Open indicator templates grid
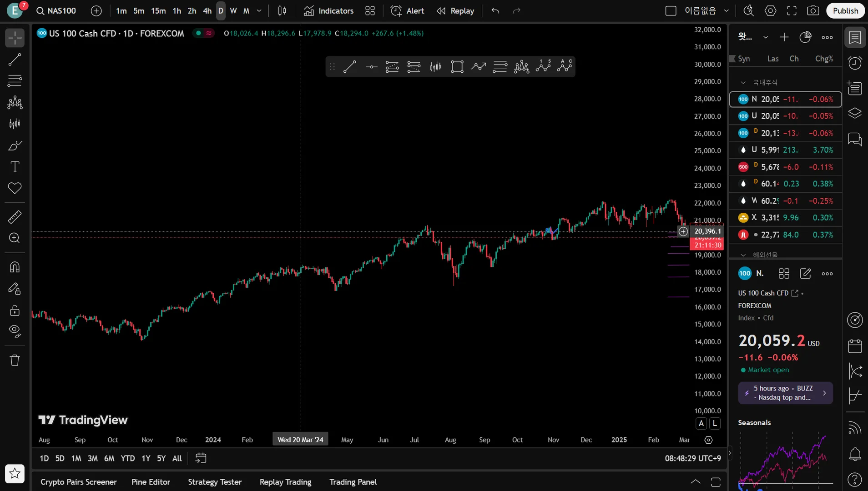Viewport: 868px width, 491px height. [x=370, y=11]
